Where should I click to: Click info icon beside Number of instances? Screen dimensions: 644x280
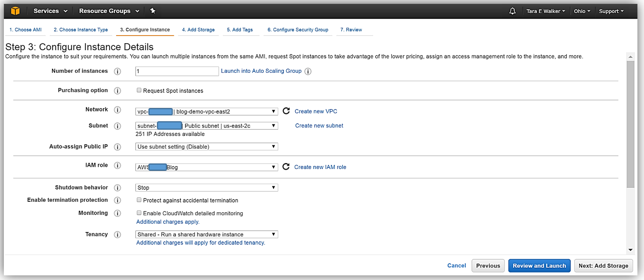click(x=117, y=71)
